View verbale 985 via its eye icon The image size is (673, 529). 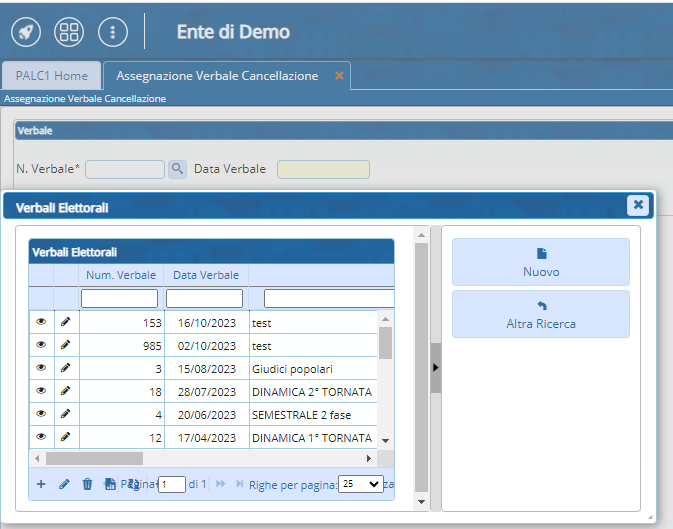click(41, 345)
